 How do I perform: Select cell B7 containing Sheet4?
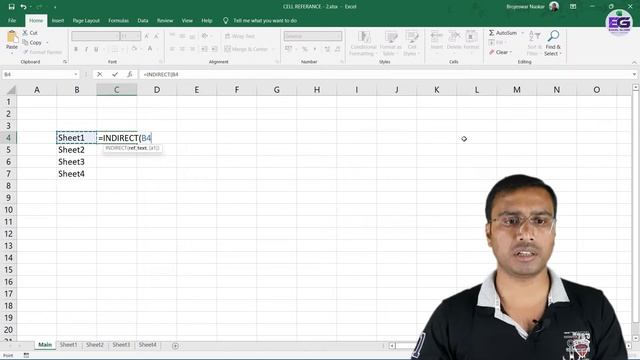click(76, 174)
